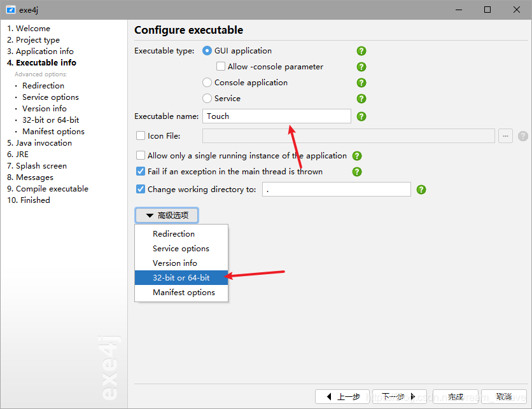Viewport: 532px width, 409px height.
Task: Toggle Allow only a single running instance
Action: 141,156
